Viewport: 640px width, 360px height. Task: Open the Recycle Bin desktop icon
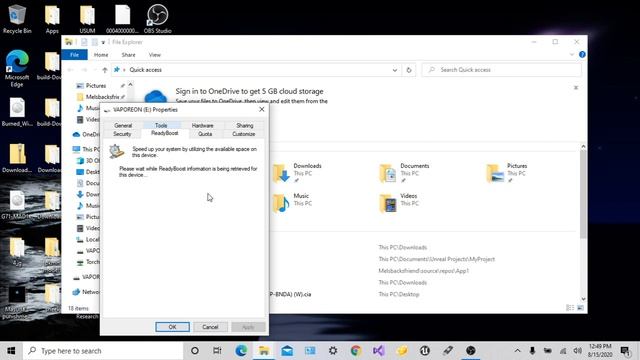coord(16,19)
